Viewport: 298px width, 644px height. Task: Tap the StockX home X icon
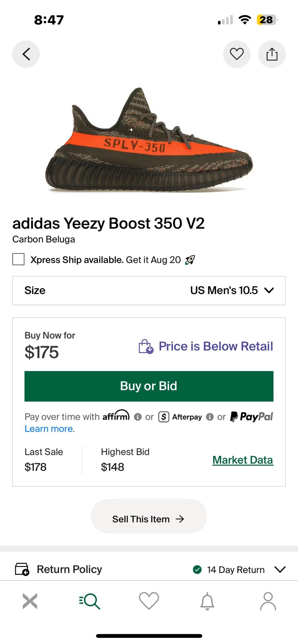(30, 601)
